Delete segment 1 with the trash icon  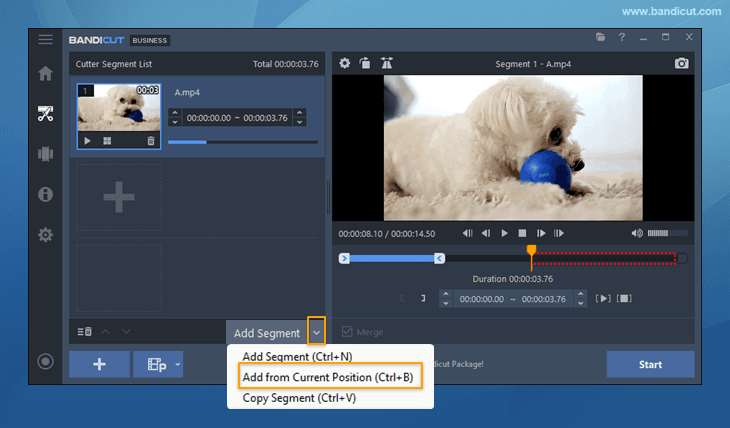point(151,141)
